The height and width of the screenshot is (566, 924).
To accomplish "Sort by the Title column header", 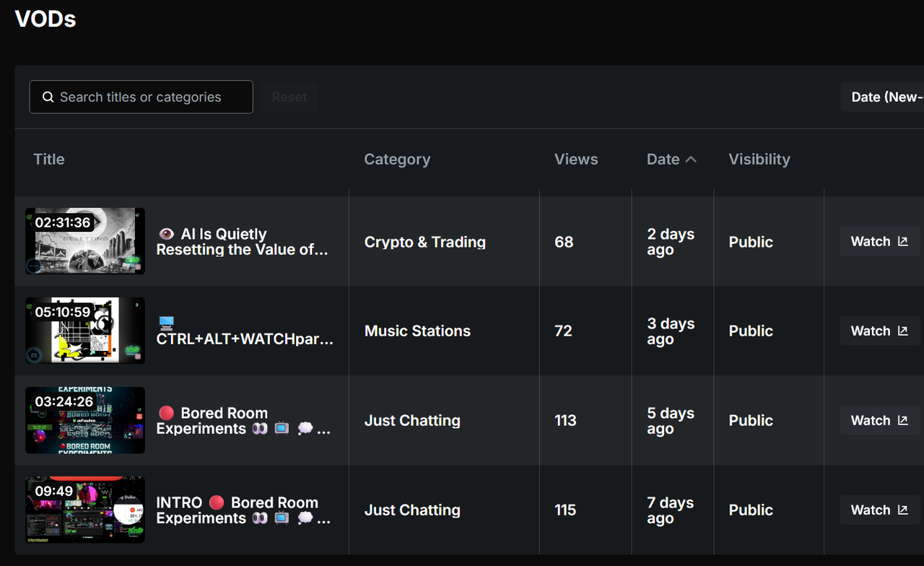I will click(49, 160).
